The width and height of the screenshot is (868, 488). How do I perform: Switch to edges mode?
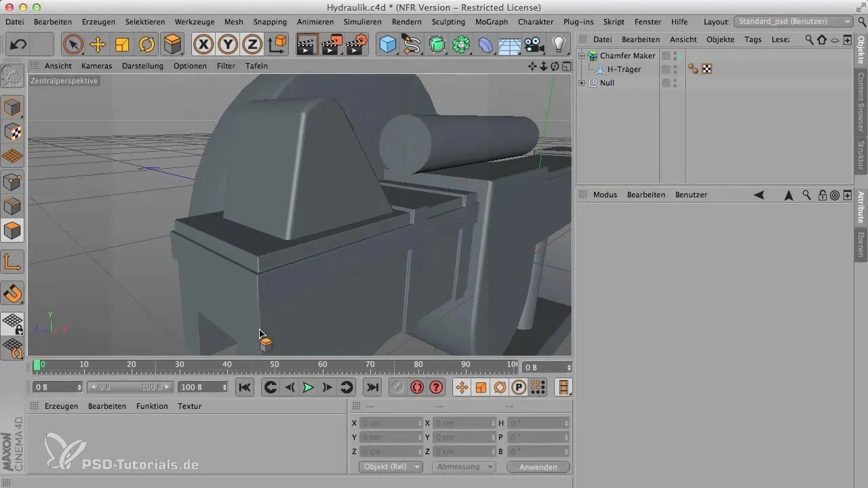12,206
